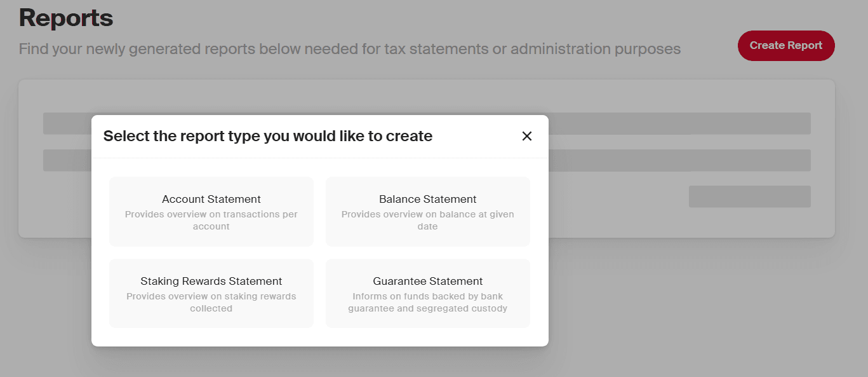This screenshot has height=377, width=868.
Task: Click the 'Account Statement' title text
Action: click(211, 199)
